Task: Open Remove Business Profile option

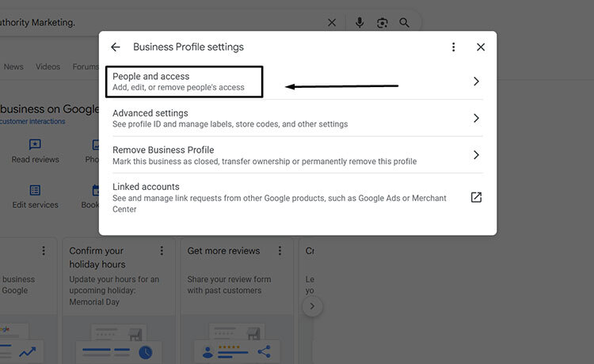Action: [x=297, y=155]
